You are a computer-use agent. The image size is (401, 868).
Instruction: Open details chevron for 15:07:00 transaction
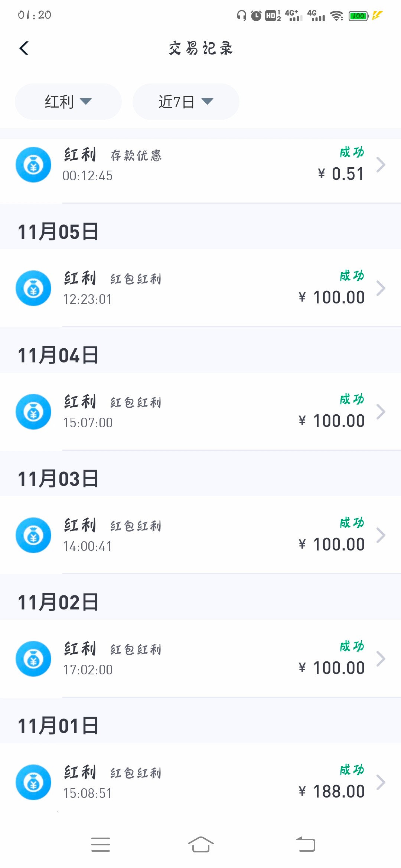[381, 412]
